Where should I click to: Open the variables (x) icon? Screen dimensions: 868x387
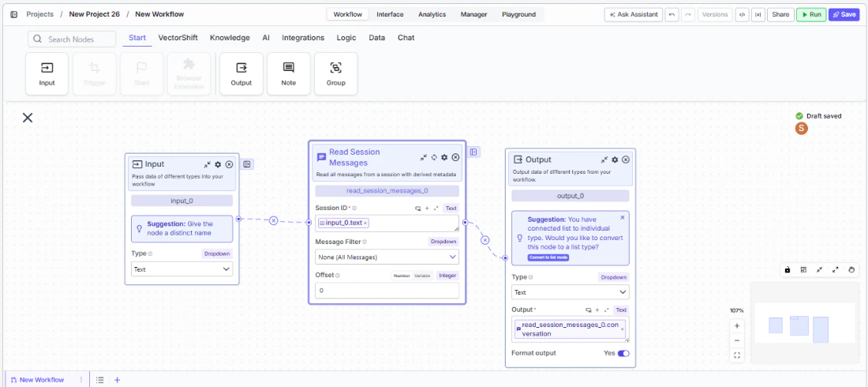(x=758, y=14)
